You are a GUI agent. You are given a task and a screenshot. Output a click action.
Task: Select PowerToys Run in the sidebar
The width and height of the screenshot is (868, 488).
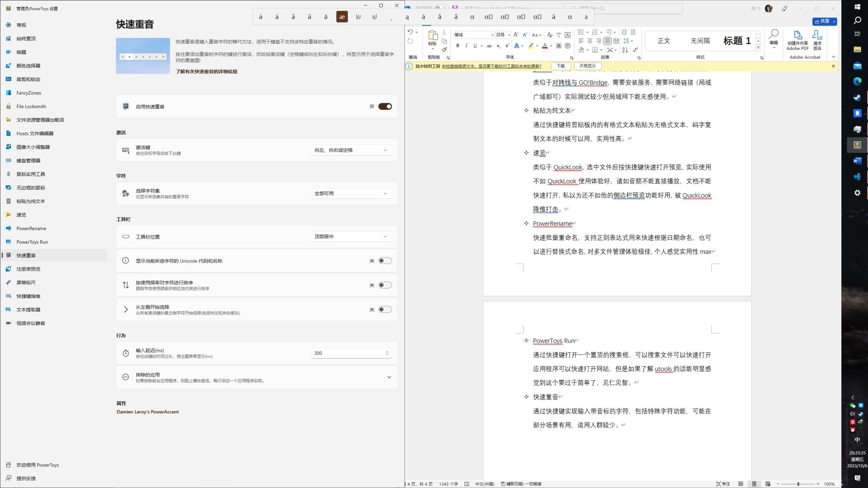click(32, 242)
